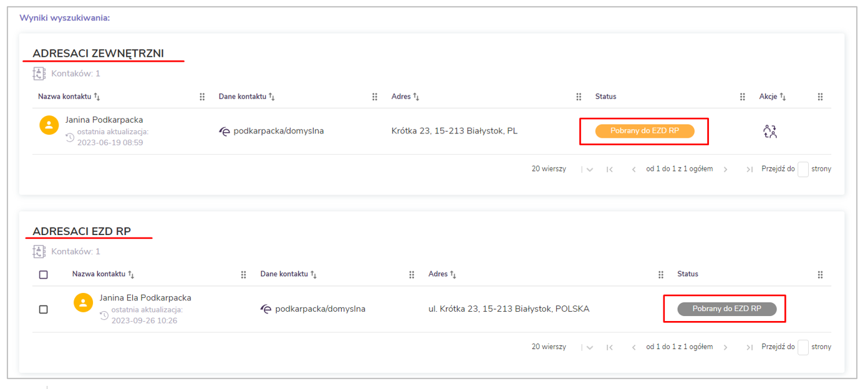Click the contacts book icon in Adresaci EZD RP
The image size is (868, 389).
[39, 251]
